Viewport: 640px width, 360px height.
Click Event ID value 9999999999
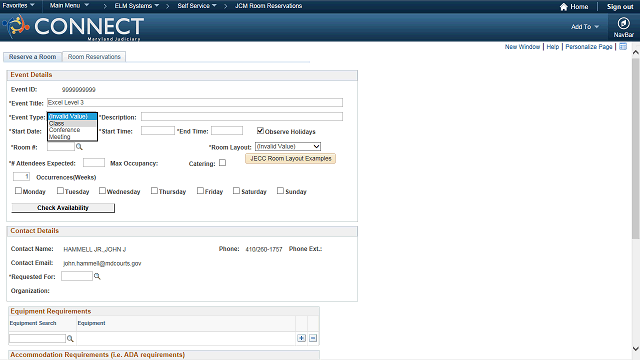pos(79,89)
